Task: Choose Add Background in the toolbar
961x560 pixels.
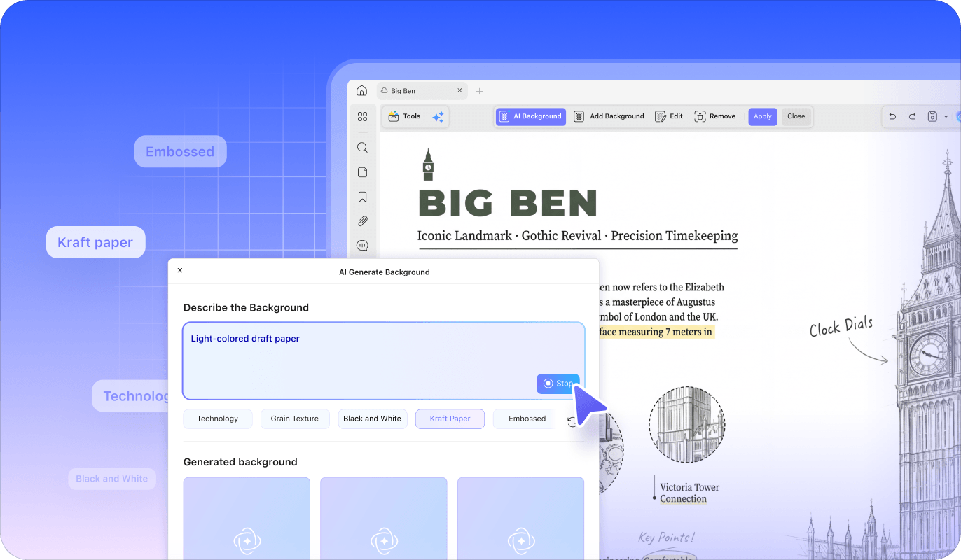Action: [x=609, y=117]
